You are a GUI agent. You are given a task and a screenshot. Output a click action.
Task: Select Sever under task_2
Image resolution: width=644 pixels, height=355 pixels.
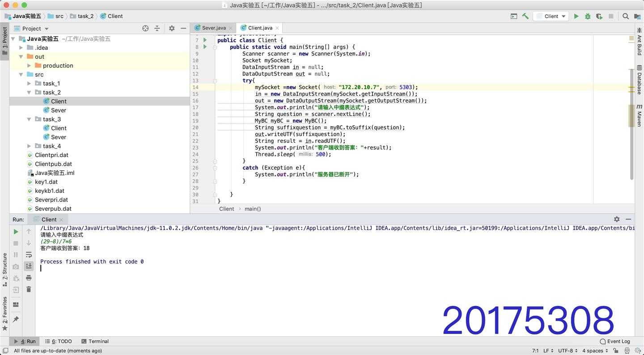pos(58,110)
